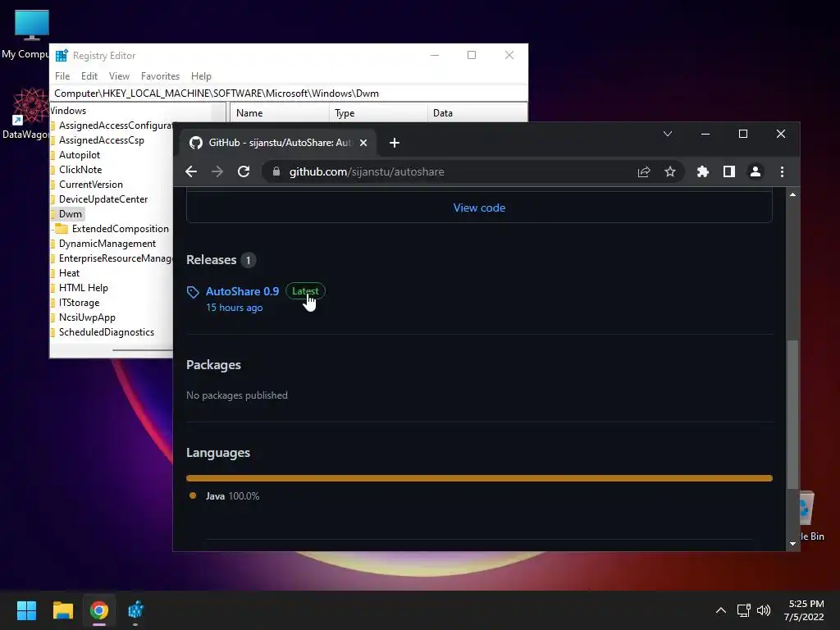Open the Packages heading
The width and height of the screenshot is (840, 630).
click(213, 365)
